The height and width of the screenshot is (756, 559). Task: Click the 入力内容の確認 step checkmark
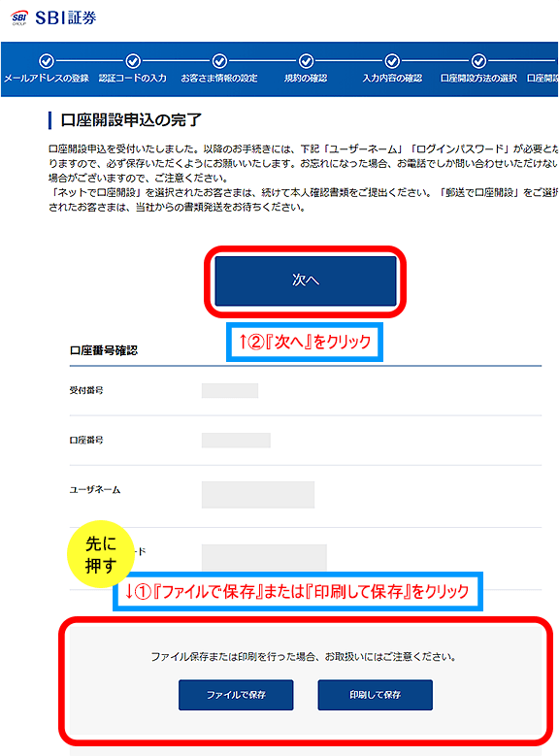(x=392, y=61)
